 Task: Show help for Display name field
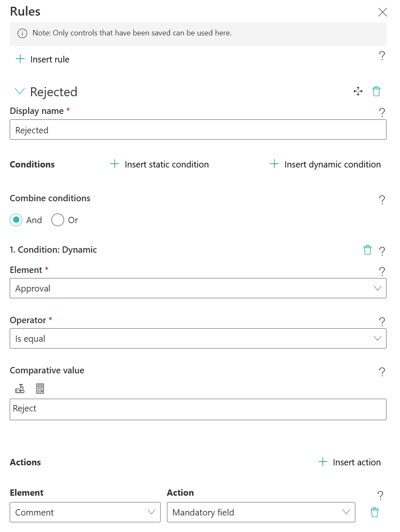click(382, 112)
